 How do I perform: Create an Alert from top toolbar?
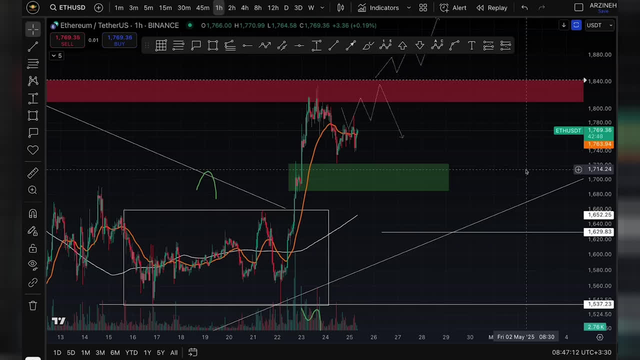point(453,8)
